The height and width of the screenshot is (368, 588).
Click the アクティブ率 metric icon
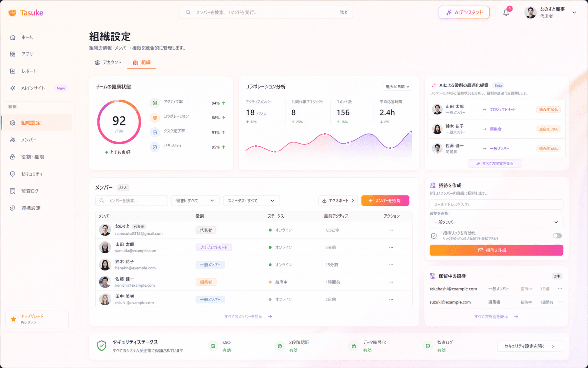[155, 103]
